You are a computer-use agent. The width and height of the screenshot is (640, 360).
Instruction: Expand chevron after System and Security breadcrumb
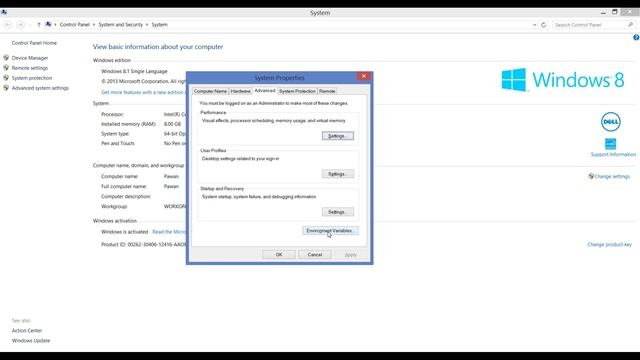(147, 25)
